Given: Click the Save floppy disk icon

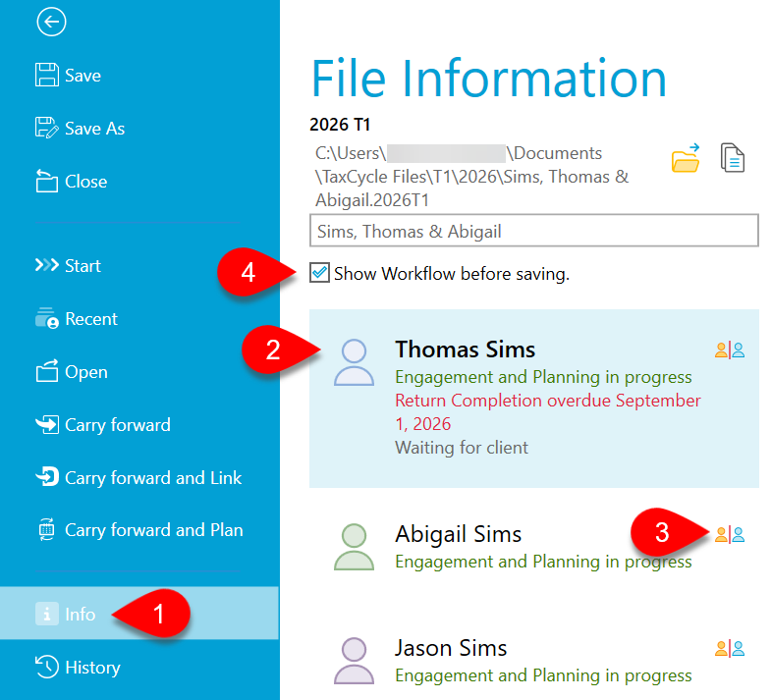Looking at the screenshot, I should pos(47,75).
